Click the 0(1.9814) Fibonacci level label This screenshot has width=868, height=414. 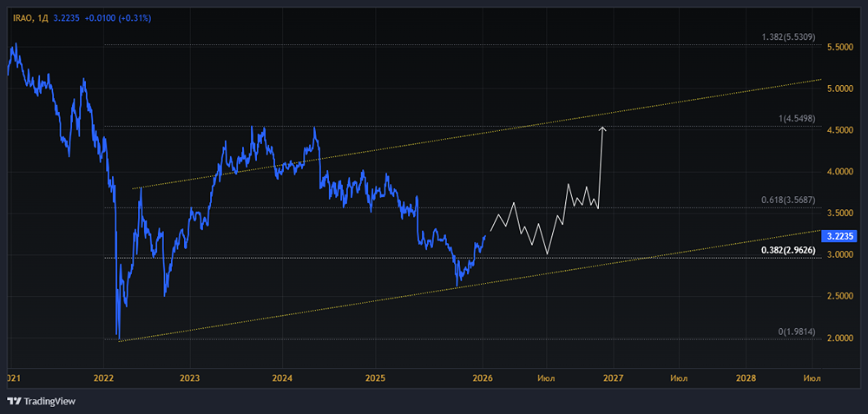pyautogui.click(x=797, y=332)
